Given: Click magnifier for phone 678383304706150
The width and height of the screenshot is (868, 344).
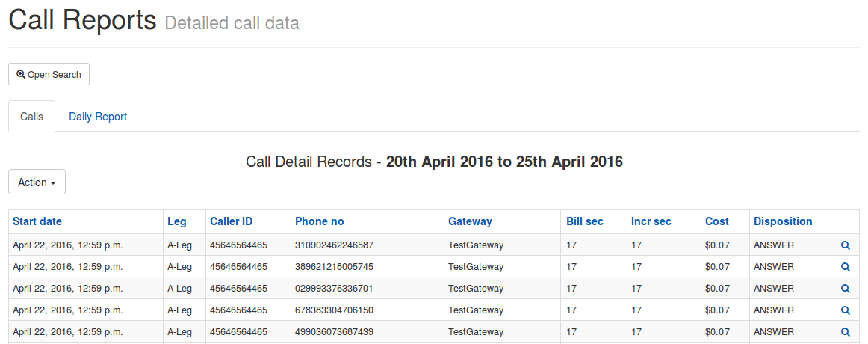Looking at the screenshot, I should point(846,310).
